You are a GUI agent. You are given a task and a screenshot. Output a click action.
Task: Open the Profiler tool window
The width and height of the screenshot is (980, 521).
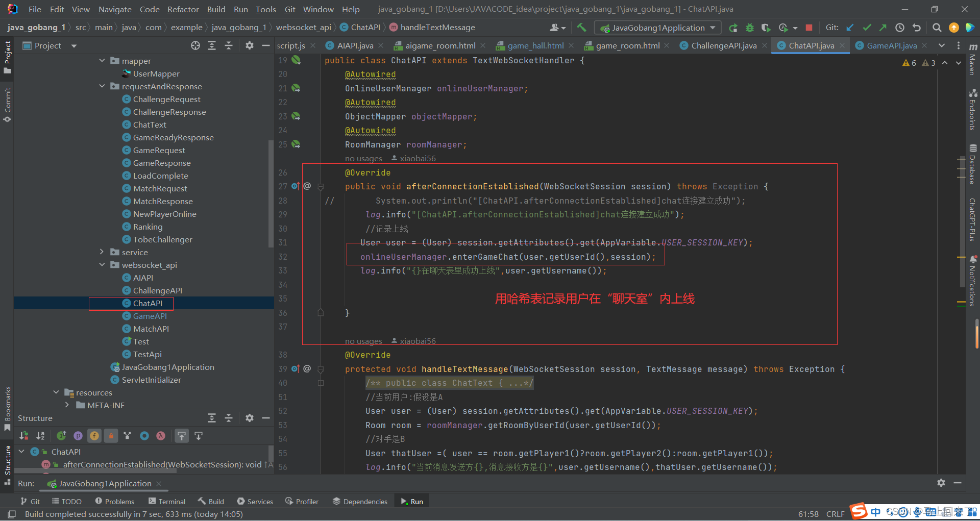point(302,502)
